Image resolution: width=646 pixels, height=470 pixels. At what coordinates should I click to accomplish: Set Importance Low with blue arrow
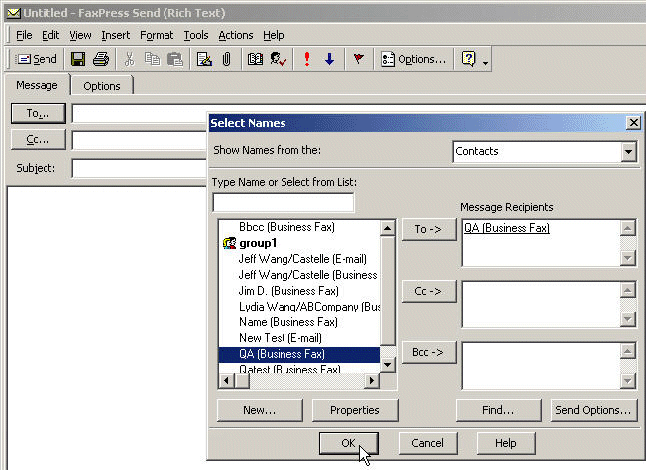(x=329, y=60)
